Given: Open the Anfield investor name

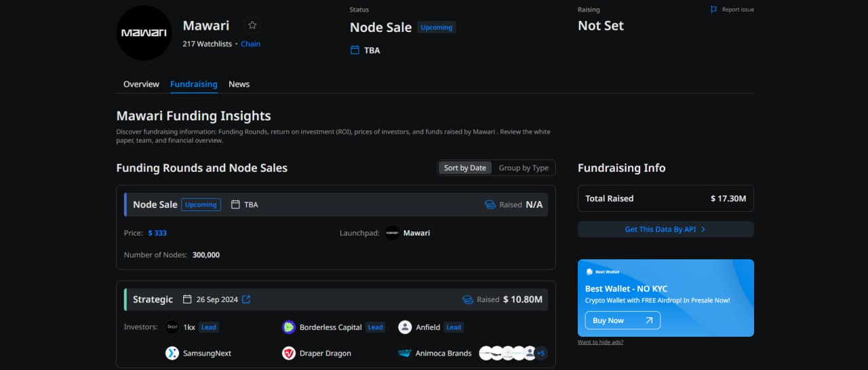Looking at the screenshot, I should [x=429, y=327].
